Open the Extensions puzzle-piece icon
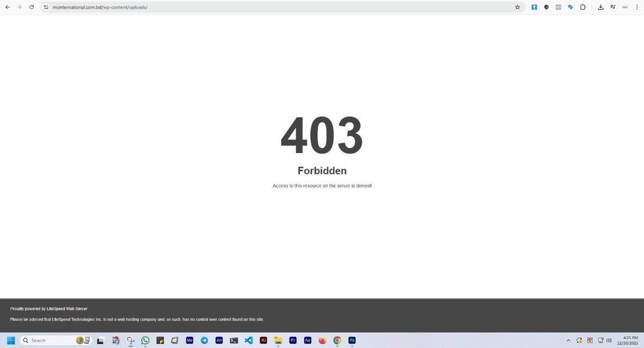 [x=582, y=7]
